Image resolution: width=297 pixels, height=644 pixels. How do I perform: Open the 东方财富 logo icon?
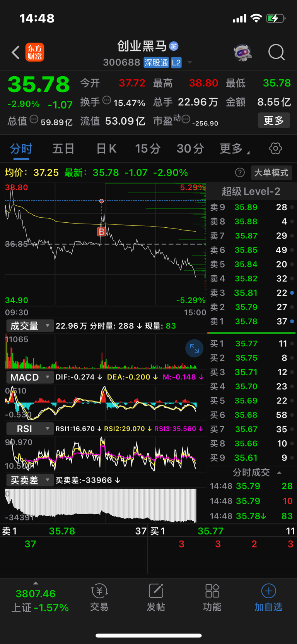[35, 52]
